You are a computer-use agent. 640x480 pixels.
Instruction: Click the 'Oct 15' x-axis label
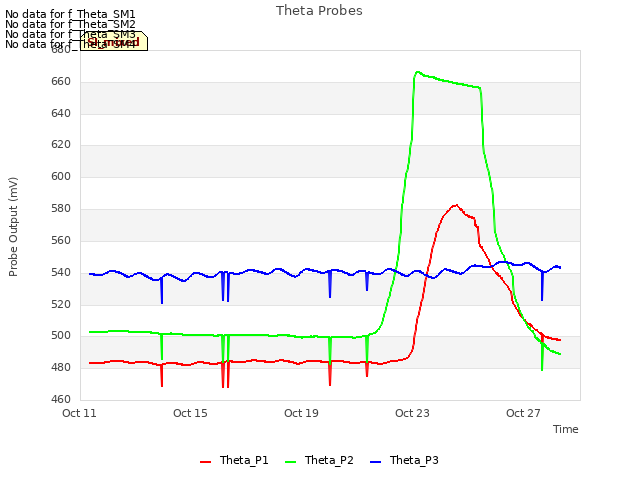tap(190, 413)
